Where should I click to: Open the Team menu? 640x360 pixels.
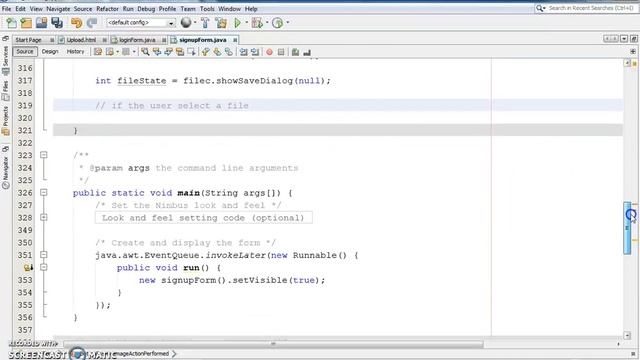[x=188, y=9]
